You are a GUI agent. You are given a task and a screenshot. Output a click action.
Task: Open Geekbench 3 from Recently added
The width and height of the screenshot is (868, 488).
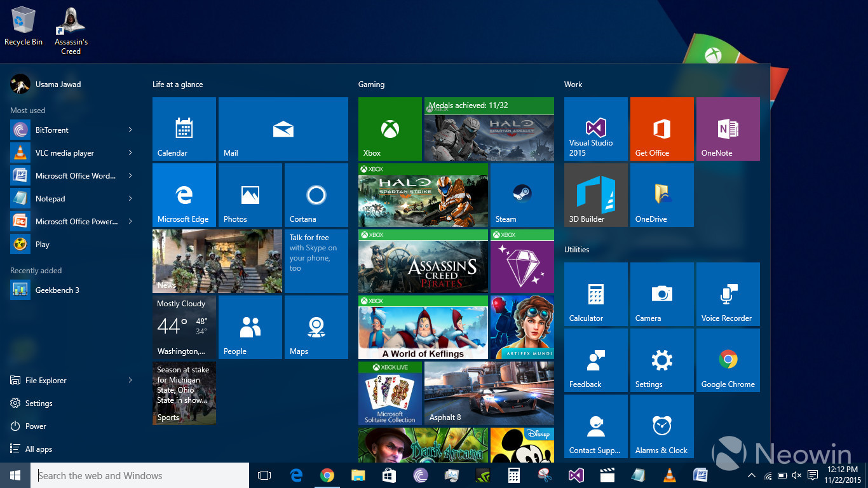tap(72, 290)
